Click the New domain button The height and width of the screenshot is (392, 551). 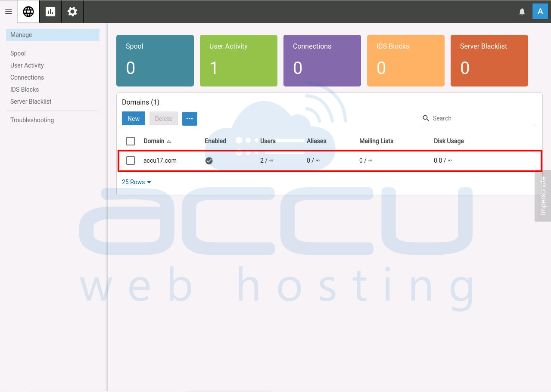pos(134,119)
